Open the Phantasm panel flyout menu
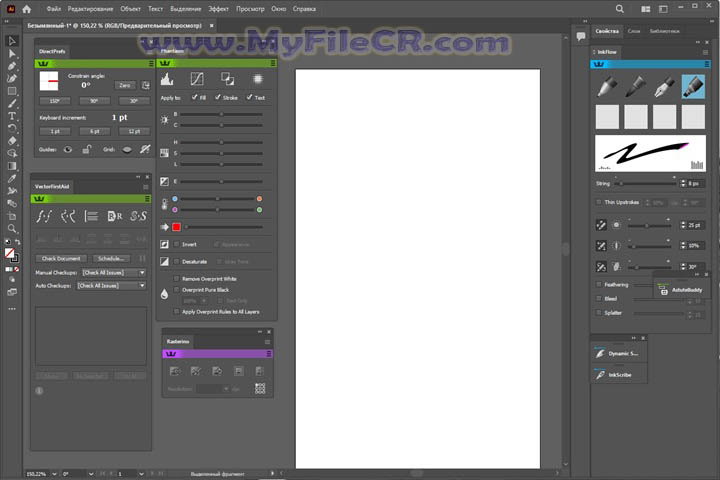This screenshot has width=720, height=480. coord(273,63)
